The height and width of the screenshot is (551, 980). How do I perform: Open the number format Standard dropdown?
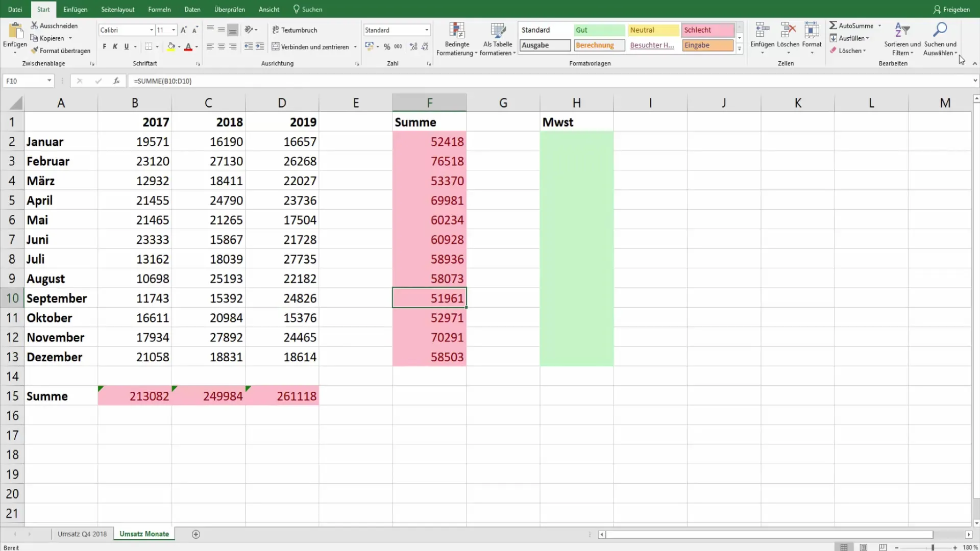(427, 30)
